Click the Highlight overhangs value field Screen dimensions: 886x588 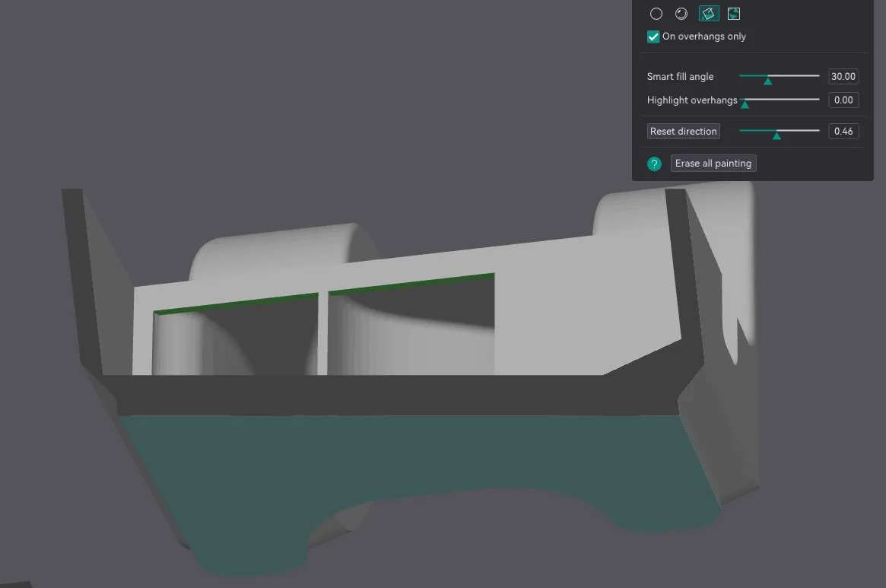pos(843,100)
